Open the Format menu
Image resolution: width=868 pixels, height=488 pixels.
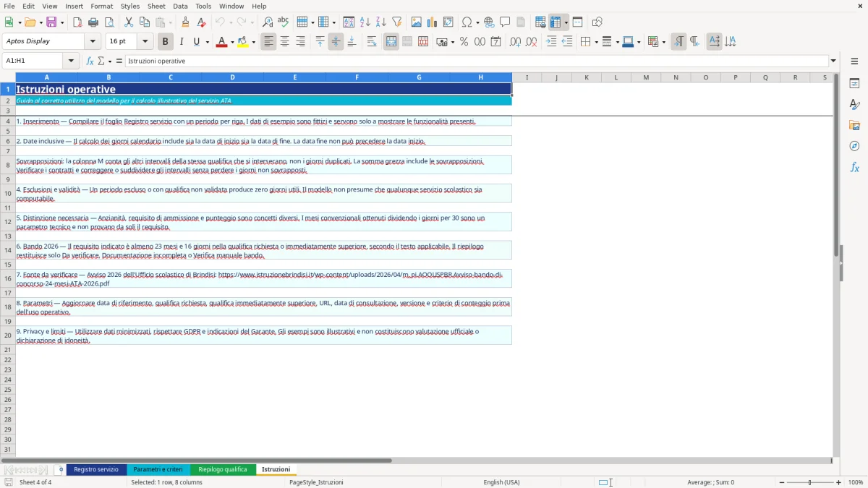tap(101, 6)
